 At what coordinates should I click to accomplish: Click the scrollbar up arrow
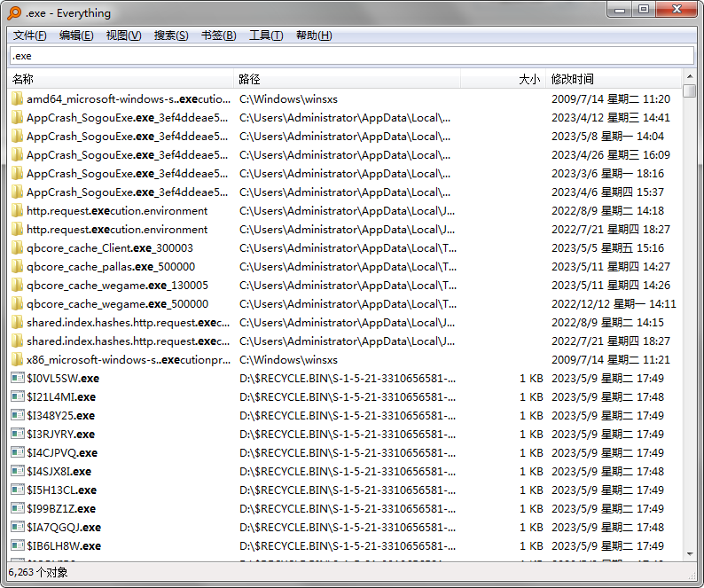(x=690, y=78)
